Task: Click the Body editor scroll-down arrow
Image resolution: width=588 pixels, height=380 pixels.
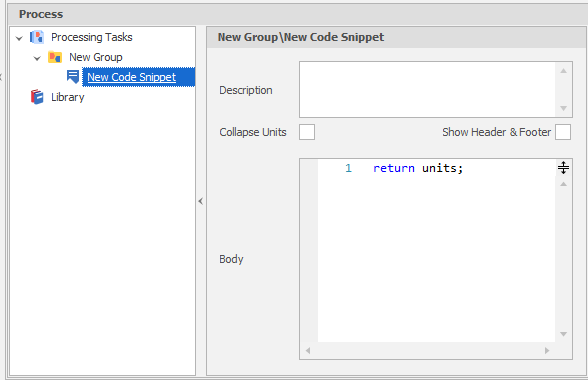Action: 563,334
